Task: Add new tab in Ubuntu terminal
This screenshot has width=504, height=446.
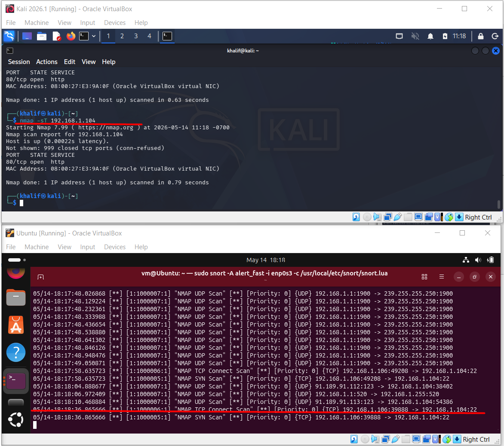Action: (x=40, y=277)
